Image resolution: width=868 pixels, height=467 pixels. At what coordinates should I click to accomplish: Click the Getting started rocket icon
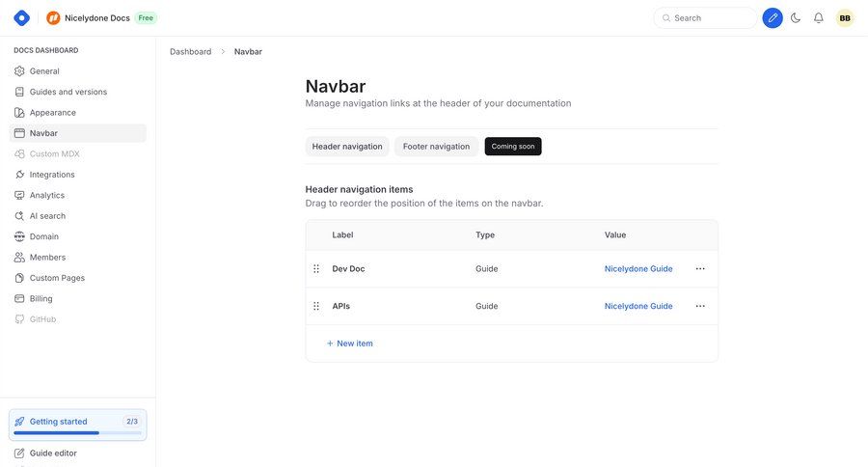pos(19,422)
